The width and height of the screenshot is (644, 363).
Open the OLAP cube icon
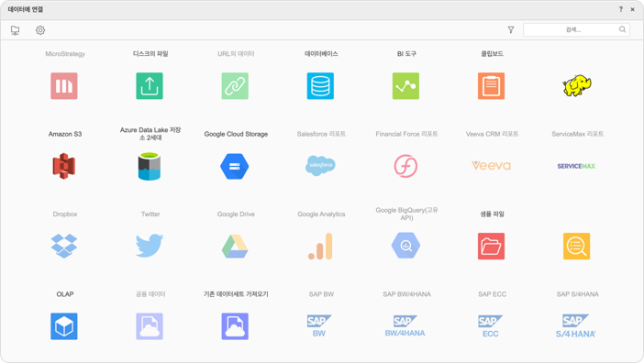coord(64,326)
